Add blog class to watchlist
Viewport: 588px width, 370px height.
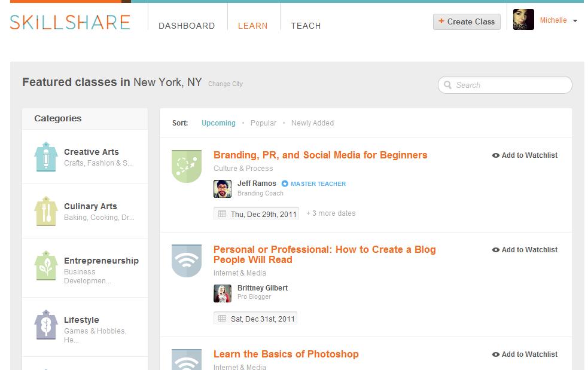[525, 250]
